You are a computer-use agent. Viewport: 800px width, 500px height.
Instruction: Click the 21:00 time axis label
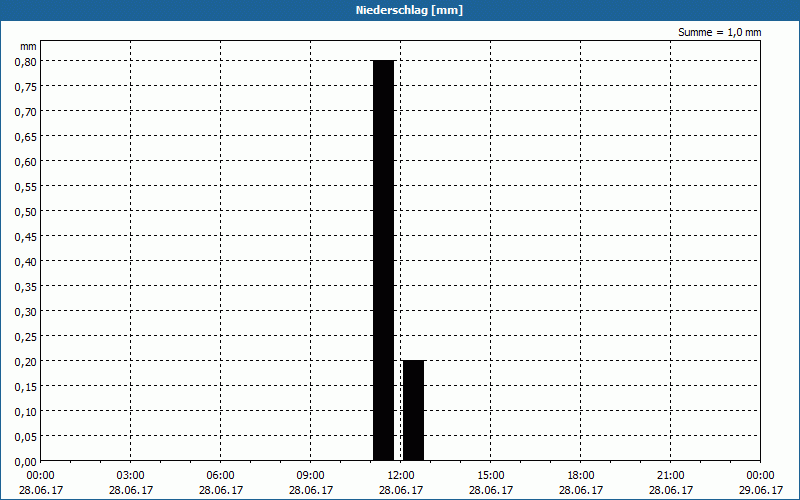[x=670, y=475]
